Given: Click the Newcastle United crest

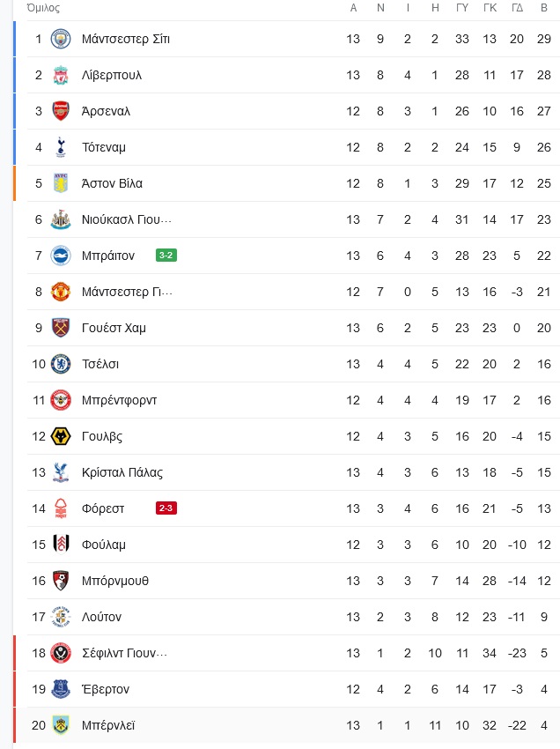Looking at the screenshot, I should tap(61, 219).
